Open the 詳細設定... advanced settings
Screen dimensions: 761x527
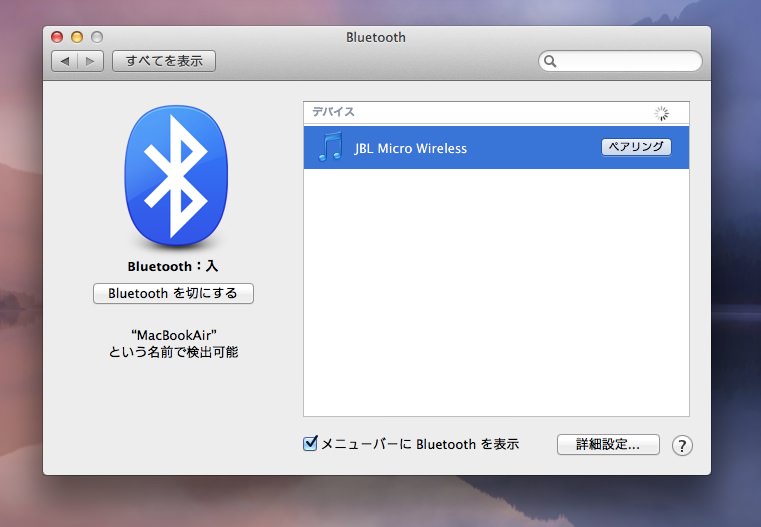(608, 444)
